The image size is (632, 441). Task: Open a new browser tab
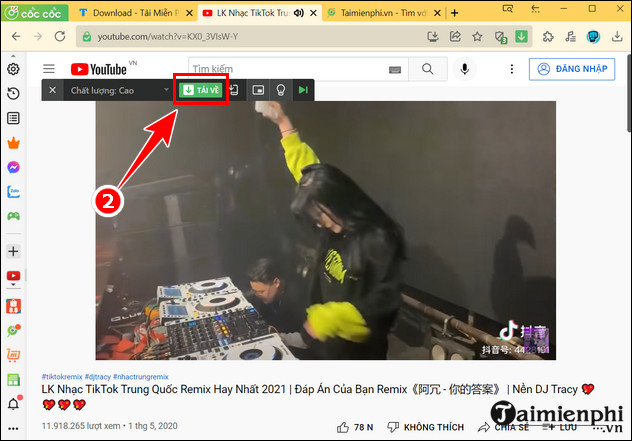pos(455,13)
